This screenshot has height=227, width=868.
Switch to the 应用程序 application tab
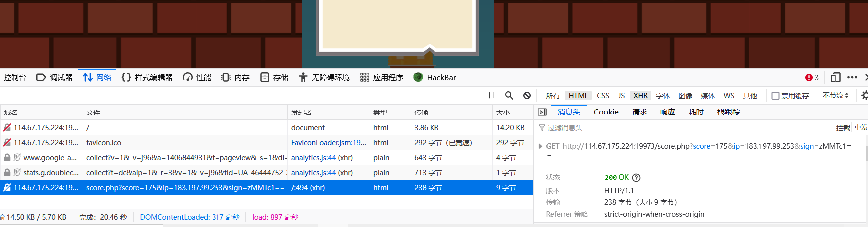382,78
